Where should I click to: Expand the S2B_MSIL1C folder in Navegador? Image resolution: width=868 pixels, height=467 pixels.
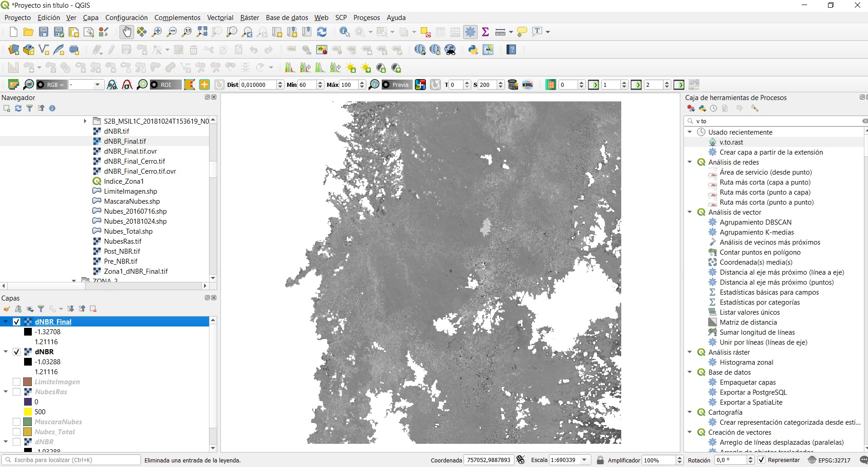pyautogui.click(x=85, y=121)
